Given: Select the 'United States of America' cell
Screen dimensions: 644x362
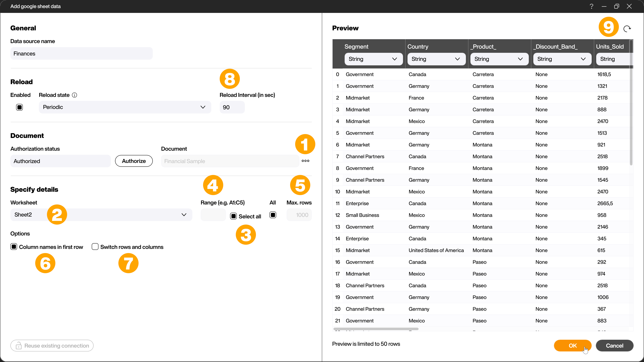Looking at the screenshot, I should tap(436, 250).
